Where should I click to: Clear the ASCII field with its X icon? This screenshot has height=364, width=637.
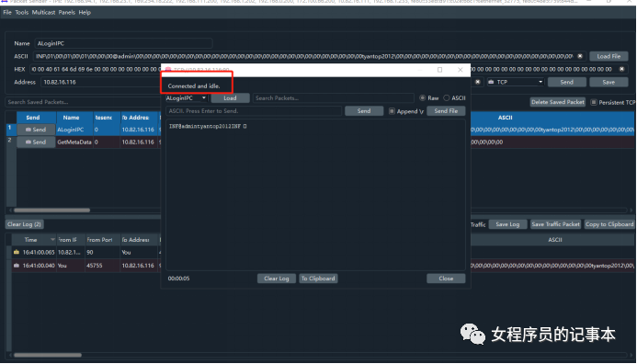[x=580, y=56]
